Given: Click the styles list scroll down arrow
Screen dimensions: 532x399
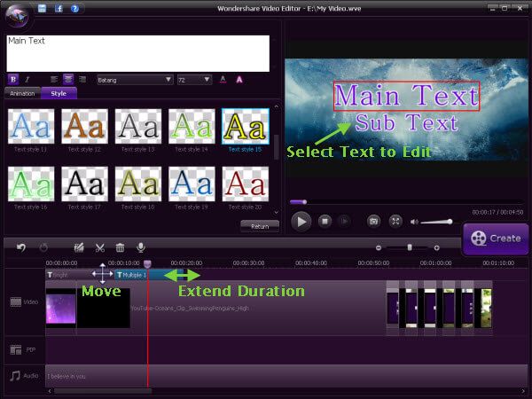Looking at the screenshot, I should coord(276,213).
